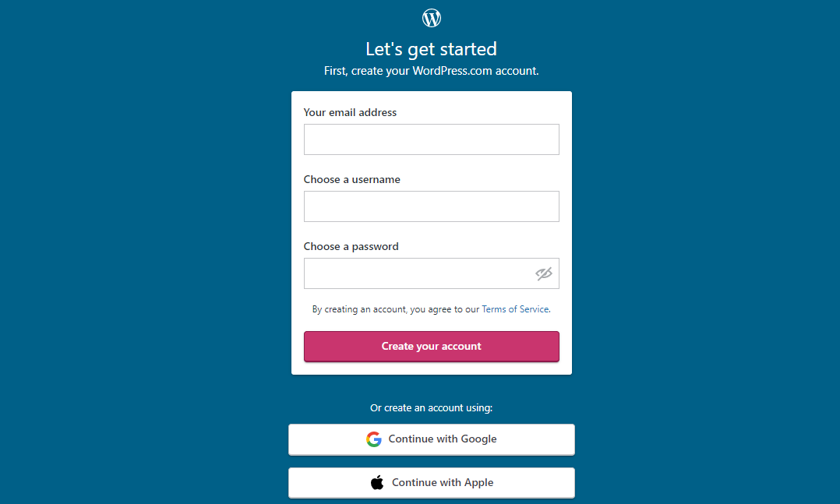Open the Terms of Service link

tap(515, 308)
